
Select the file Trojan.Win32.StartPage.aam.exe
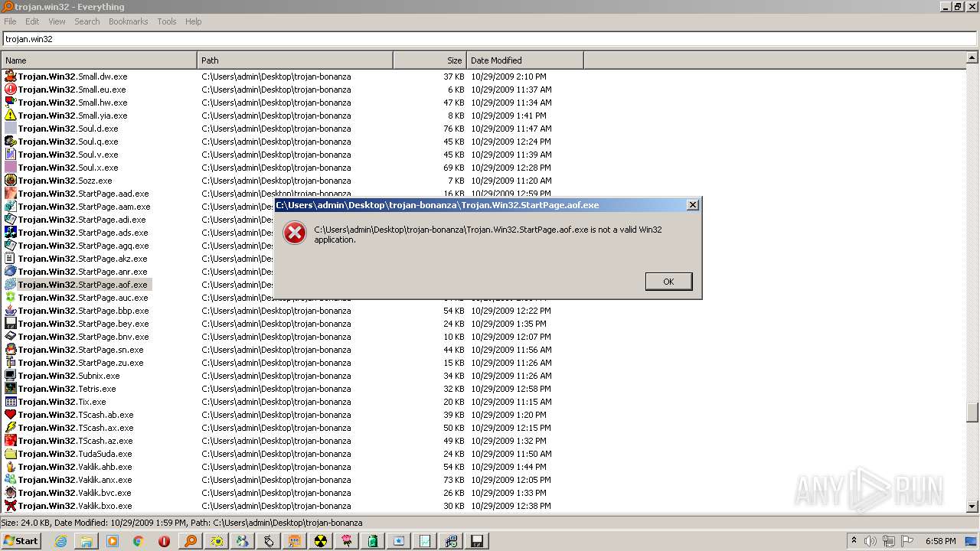tap(84, 207)
